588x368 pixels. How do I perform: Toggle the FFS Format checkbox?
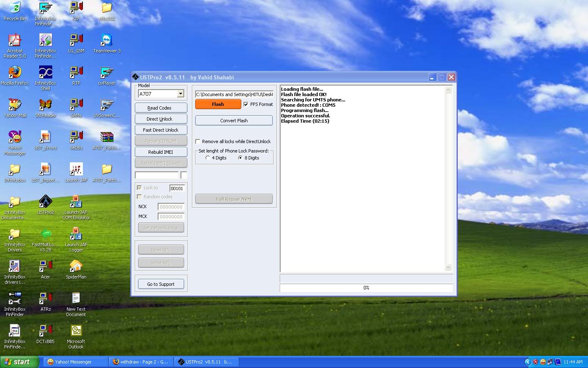(x=246, y=104)
